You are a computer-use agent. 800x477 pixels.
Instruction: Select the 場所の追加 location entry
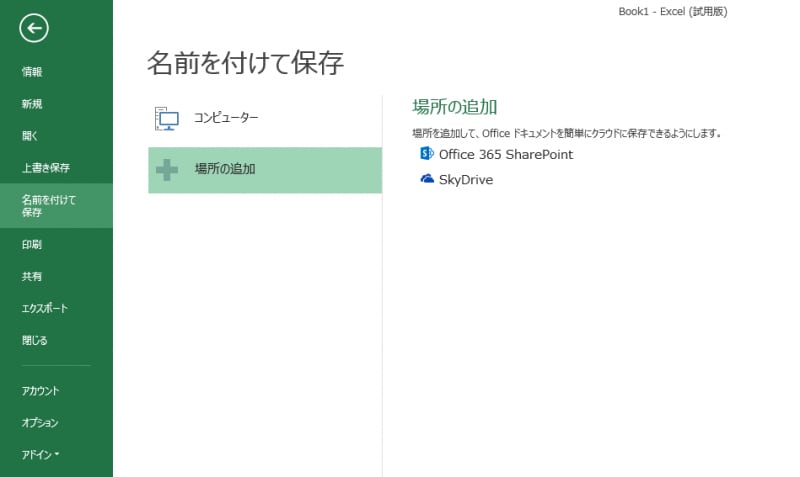tap(265, 170)
